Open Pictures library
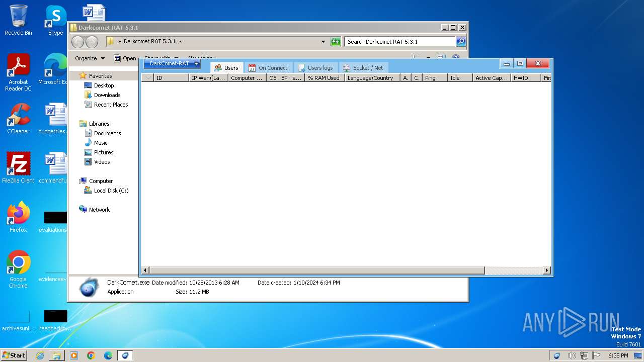Viewport: 644px width, 362px height. (104, 152)
